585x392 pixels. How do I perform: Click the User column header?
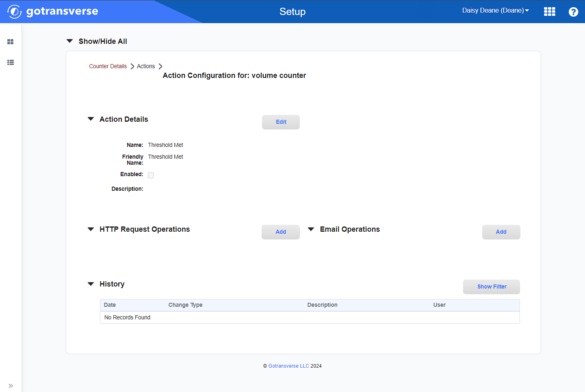point(439,305)
